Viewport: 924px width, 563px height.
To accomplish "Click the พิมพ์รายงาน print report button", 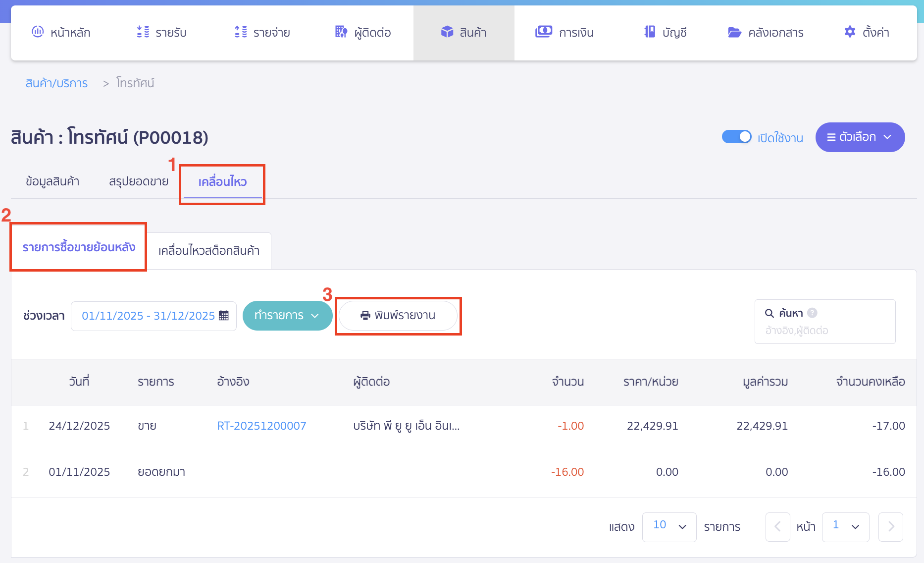I will pos(398,315).
